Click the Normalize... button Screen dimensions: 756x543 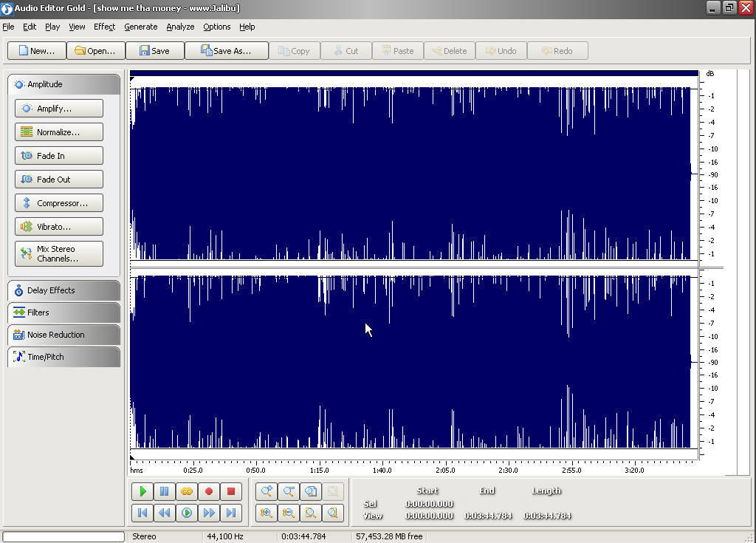point(59,132)
